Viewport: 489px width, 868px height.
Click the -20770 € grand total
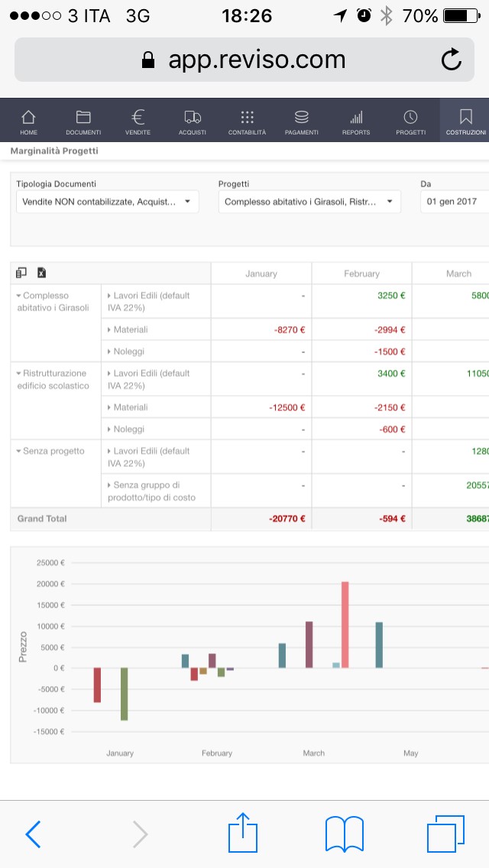[261, 519]
